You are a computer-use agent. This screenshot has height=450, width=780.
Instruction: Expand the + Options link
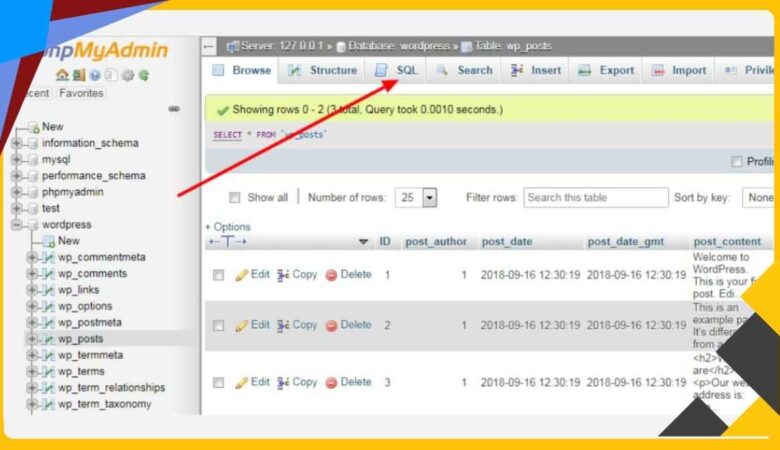(x=228, y=227)
